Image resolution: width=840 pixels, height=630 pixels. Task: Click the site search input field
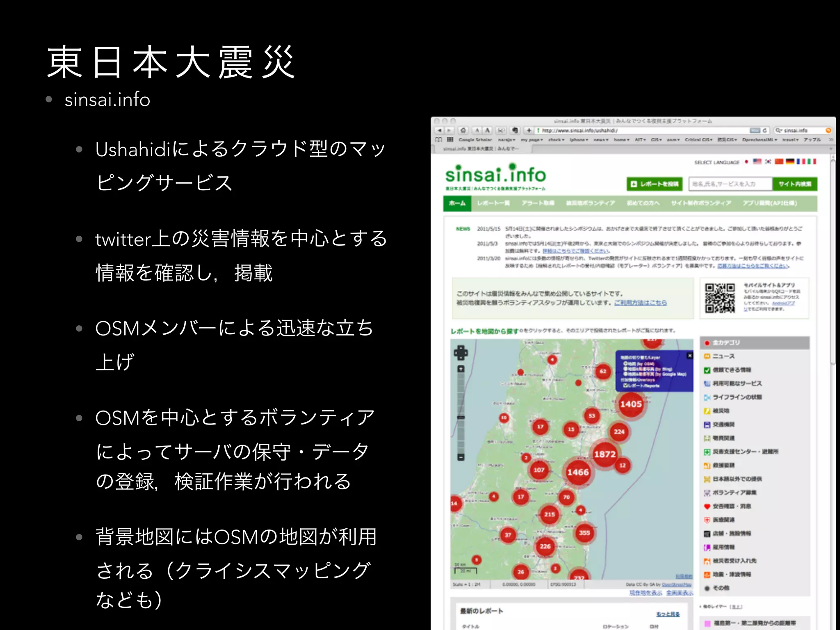730,184
